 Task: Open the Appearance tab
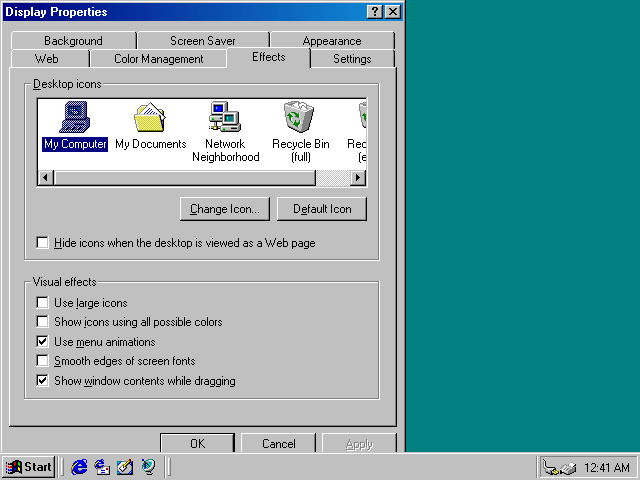pos(332,40)
